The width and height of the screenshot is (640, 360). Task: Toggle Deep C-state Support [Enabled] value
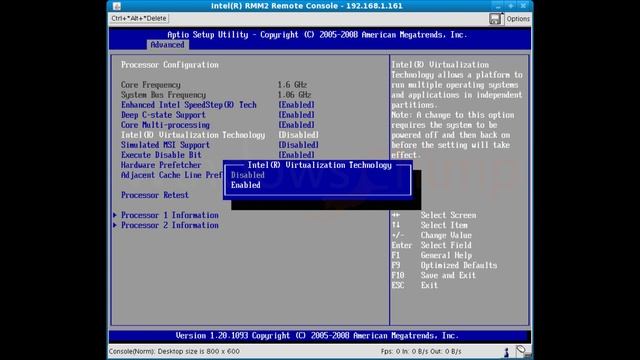coord(296,115)
